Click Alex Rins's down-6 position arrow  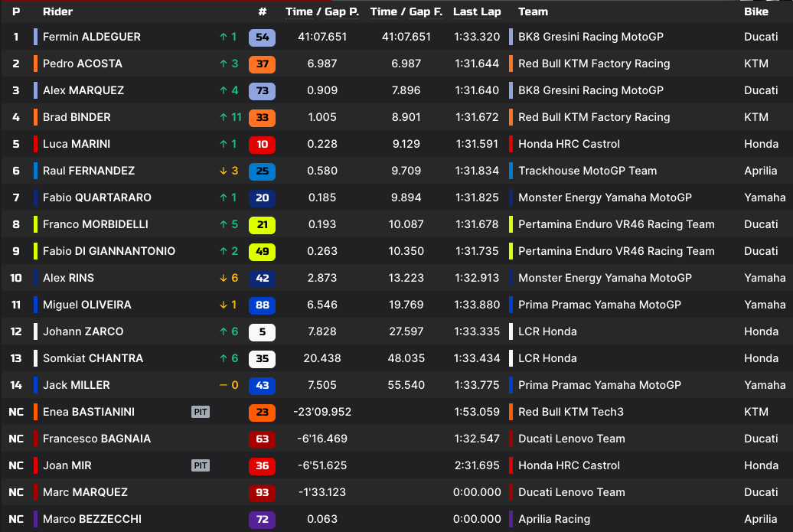(x=230, y=278)
